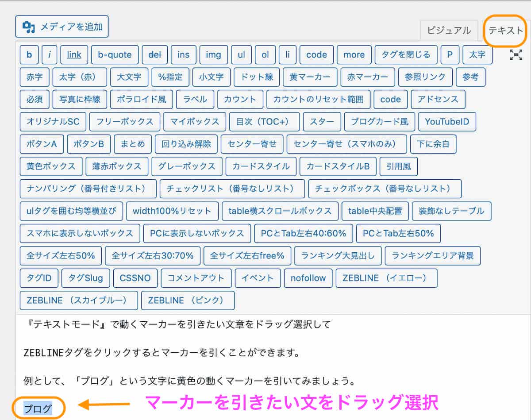This screenshot has width=531, height=420.
Task: Click the 回り込み解除 button
Action: (x=186, y=144)
